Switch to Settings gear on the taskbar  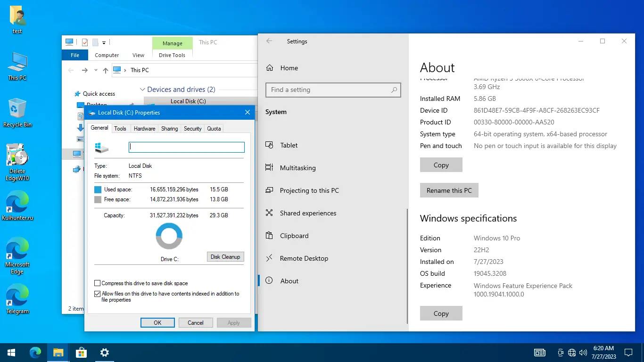point(105,353)
